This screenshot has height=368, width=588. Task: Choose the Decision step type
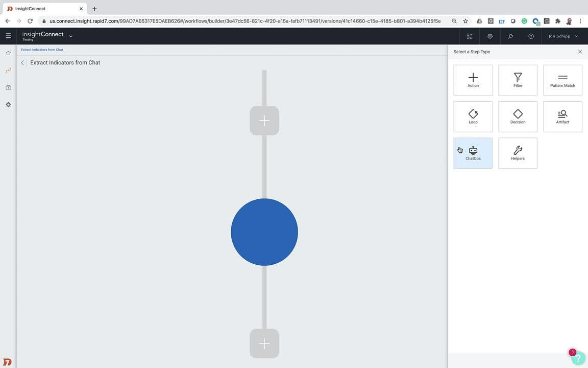(517, 116)
